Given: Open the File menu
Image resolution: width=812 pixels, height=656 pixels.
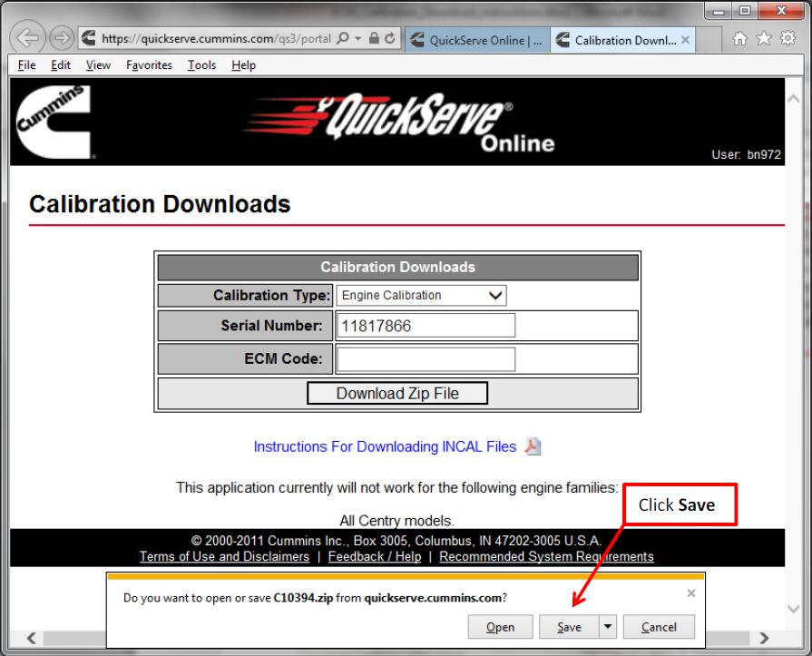Looking at the screenshot, I should coord(27,65).
